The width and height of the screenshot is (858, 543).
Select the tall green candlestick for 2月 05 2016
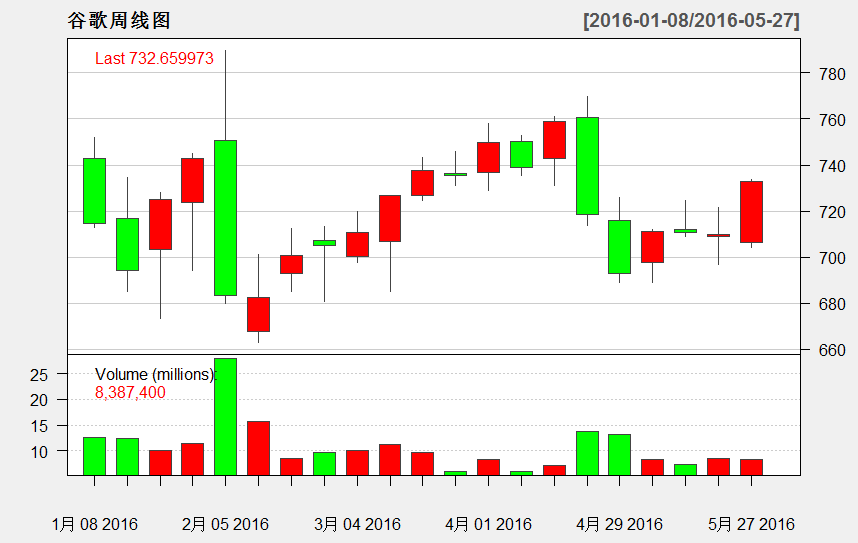(225, 218)
